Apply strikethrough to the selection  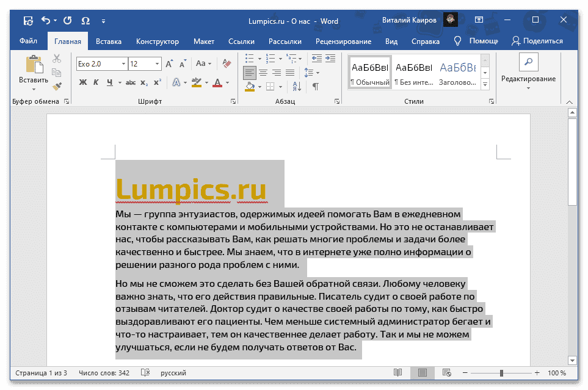click(x=132, y=82)
